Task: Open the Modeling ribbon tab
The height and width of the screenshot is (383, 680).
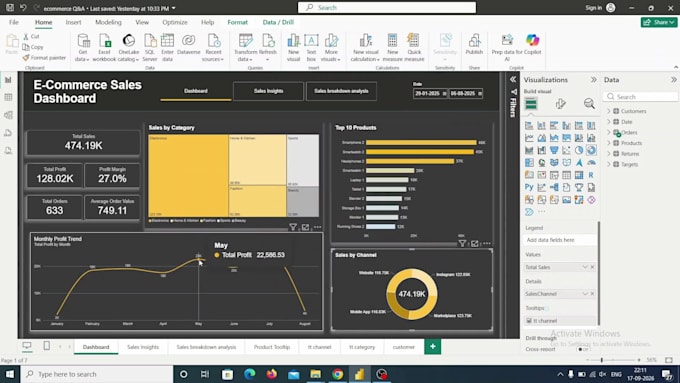Action: coord(108,22)
